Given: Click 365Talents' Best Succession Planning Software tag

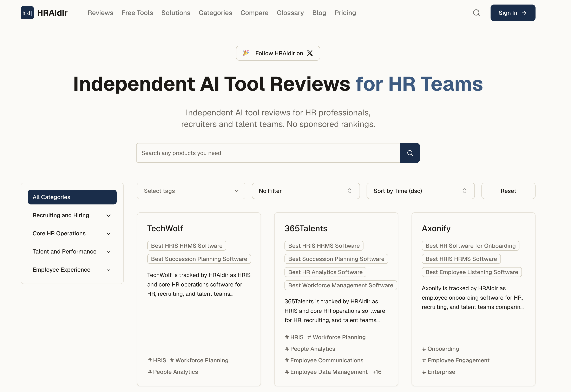Looking at the screenshot, I should (x=336, y=259).
